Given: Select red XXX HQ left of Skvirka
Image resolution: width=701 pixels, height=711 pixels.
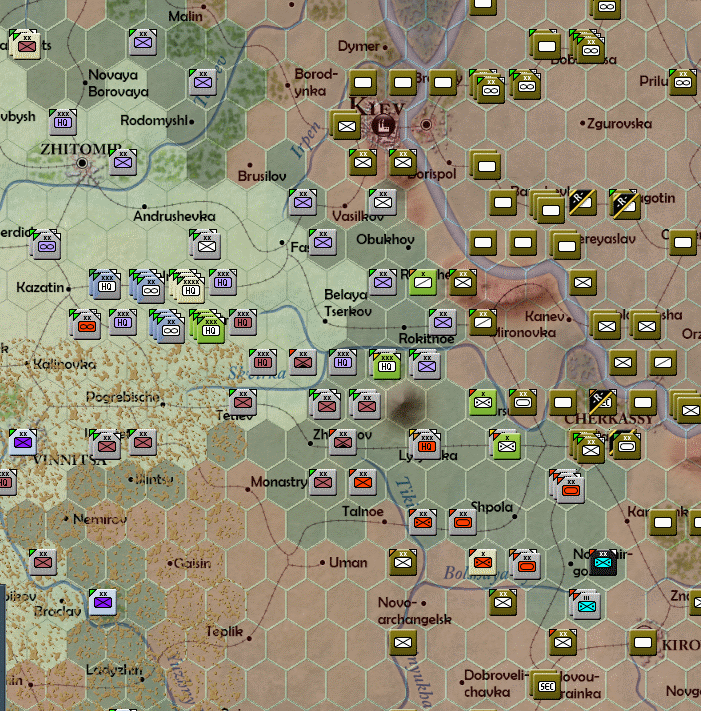Looking at the screenshot, I should [263, 362].
